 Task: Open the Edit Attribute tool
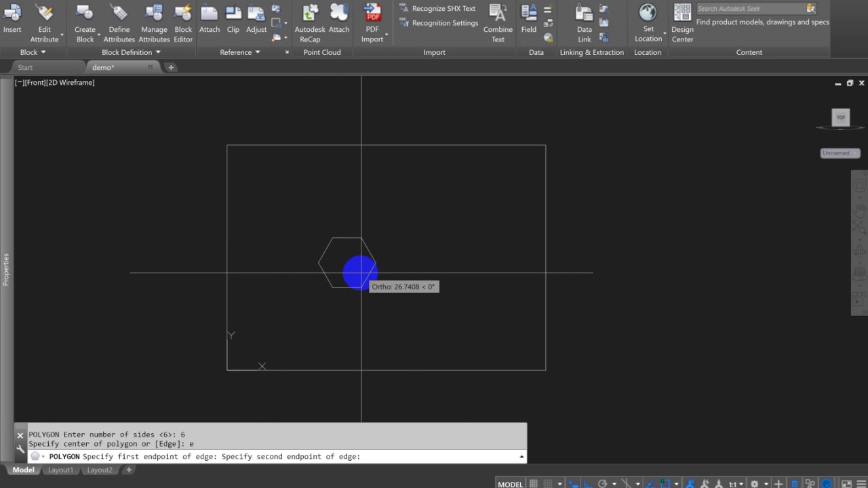(44, 24)
